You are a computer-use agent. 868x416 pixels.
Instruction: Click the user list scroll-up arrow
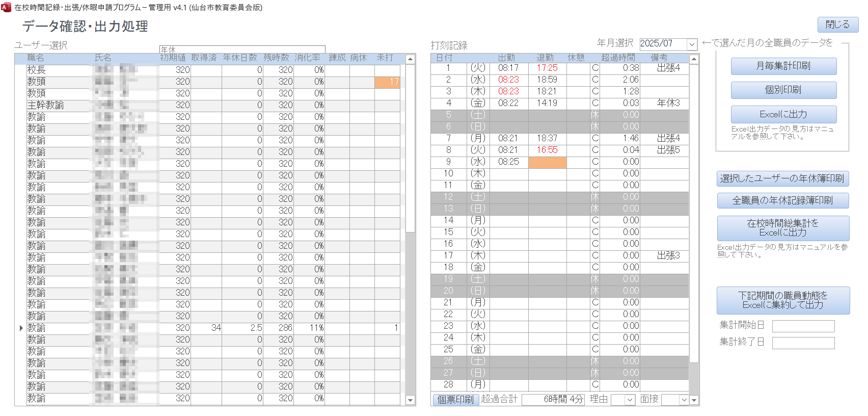(411, 59)
